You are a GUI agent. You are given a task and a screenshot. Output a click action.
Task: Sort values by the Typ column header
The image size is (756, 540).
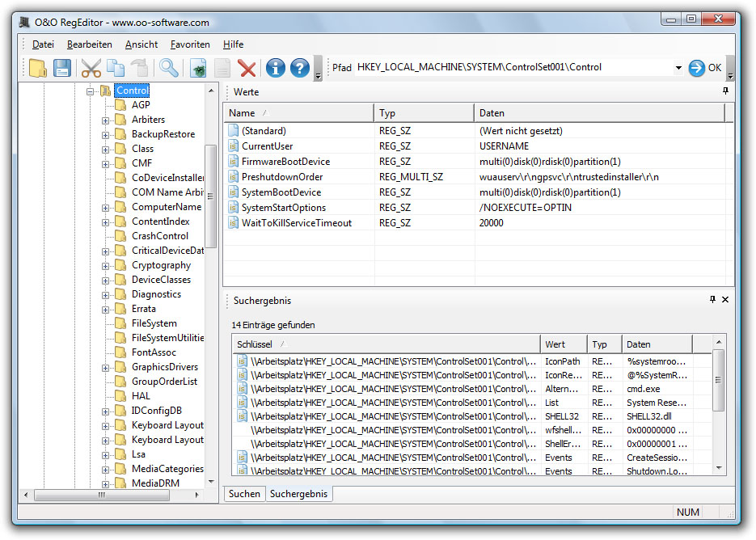[424, 113]
